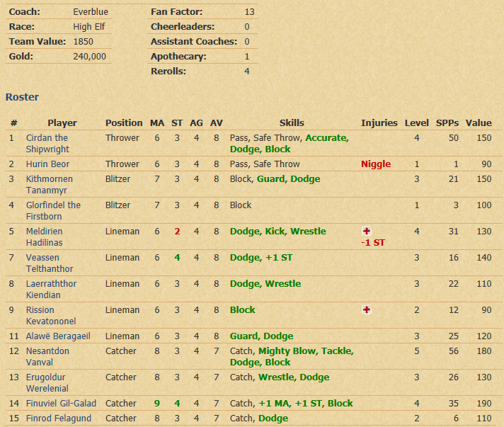Image resolution: width=504 pixels, height=427 pixels.
Task: Click the Roster section heading
Action: [22, 97]
